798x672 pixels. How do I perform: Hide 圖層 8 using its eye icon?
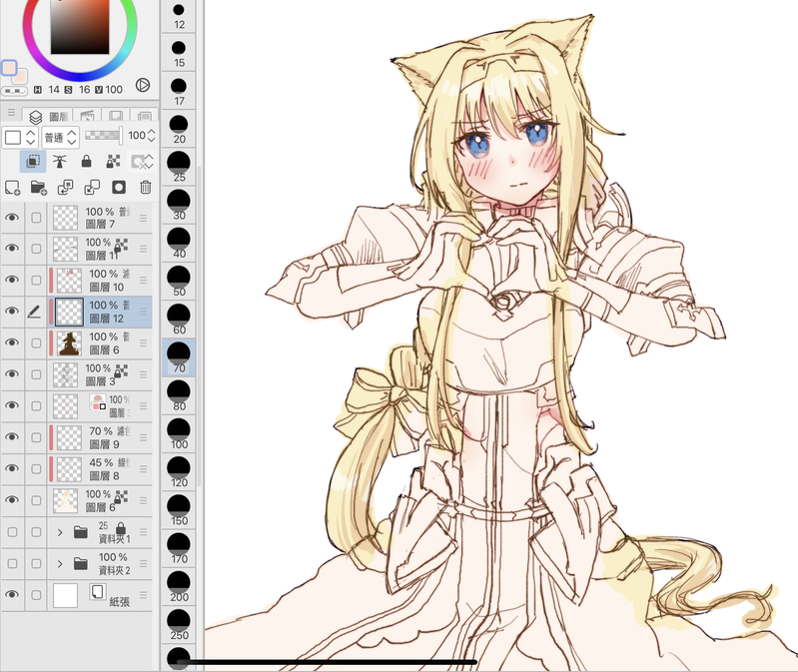[12, 468]
